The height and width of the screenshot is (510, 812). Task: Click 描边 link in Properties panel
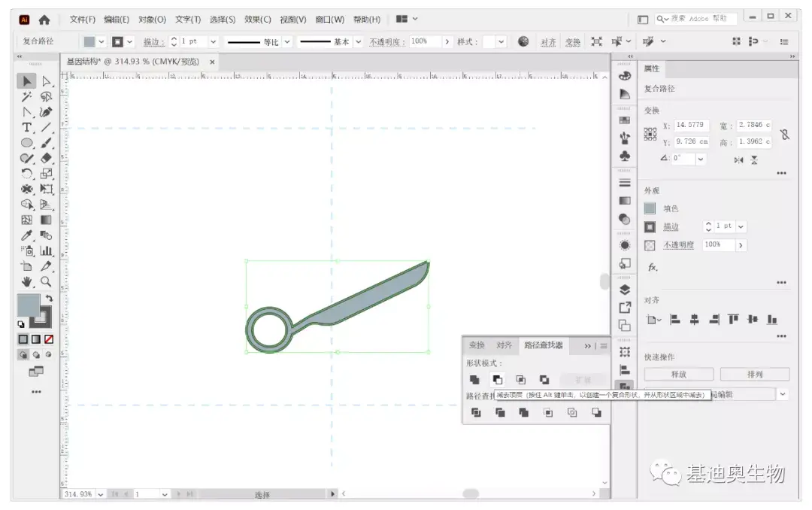pyautogui.click(x=671, y=226)
